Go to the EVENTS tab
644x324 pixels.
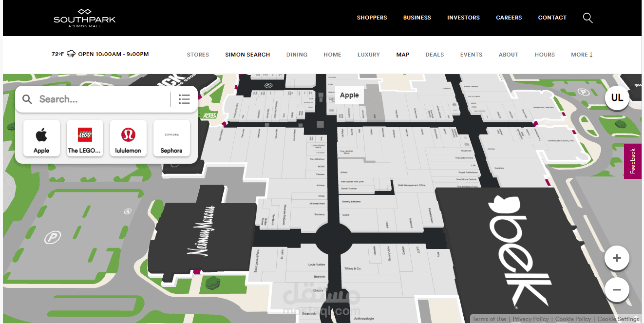pyautogui.click(x=471, y=55)
